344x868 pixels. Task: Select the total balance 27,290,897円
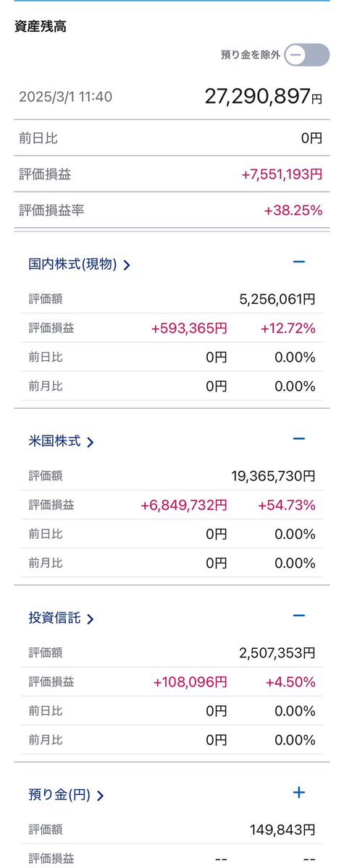[264, 97]
